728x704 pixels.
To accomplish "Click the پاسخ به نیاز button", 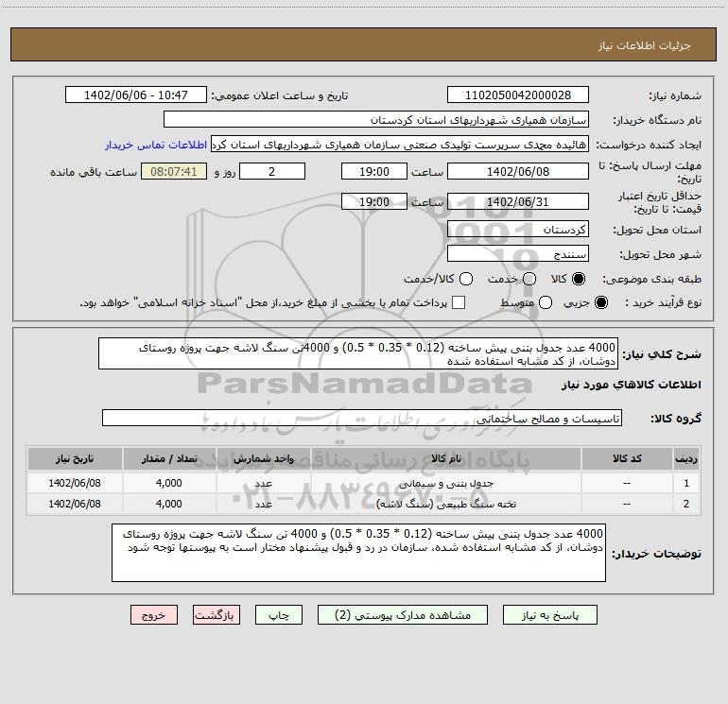I will click(550, 615).
